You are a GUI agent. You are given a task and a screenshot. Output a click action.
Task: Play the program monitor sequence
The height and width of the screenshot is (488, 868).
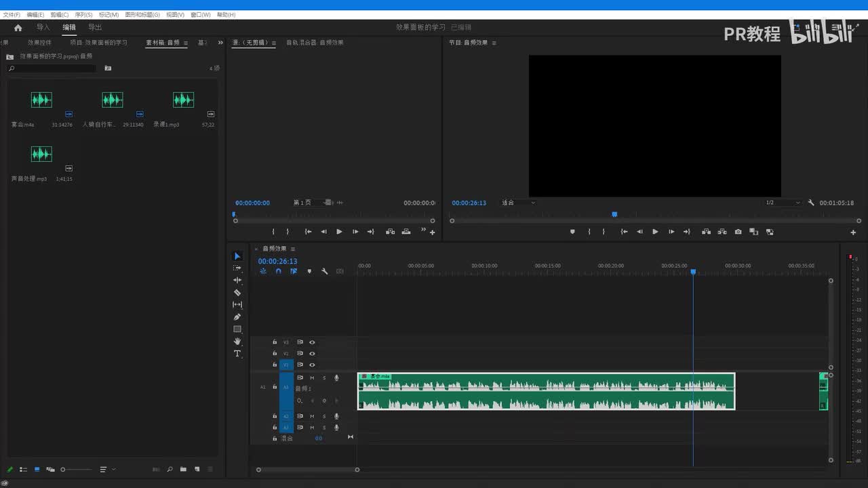pyautogui.click(x=655, y=232)
